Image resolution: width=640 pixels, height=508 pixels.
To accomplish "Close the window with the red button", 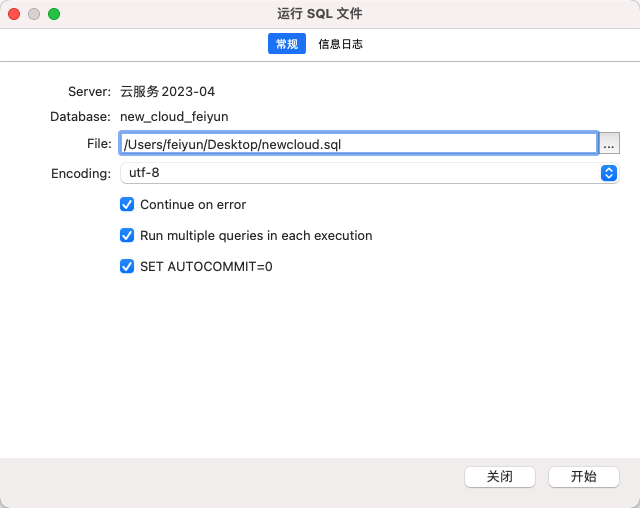I will coord(14,14).
